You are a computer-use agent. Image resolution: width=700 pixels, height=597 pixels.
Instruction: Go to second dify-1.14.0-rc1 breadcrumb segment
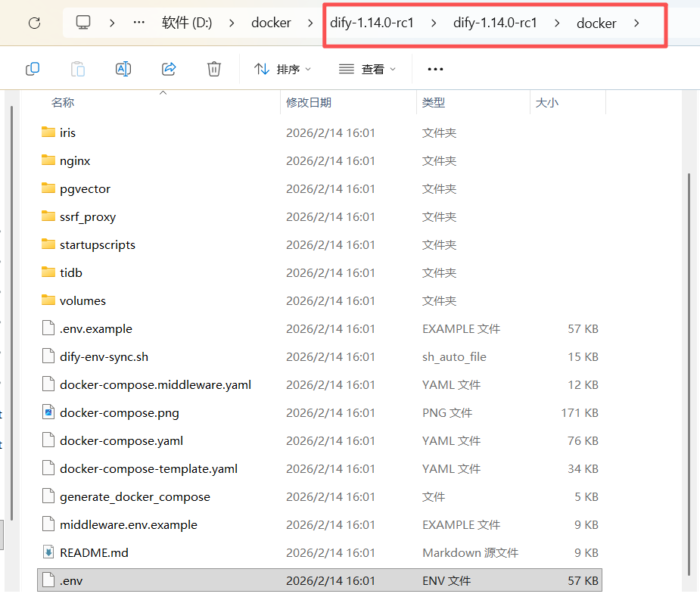coord(495,23)
